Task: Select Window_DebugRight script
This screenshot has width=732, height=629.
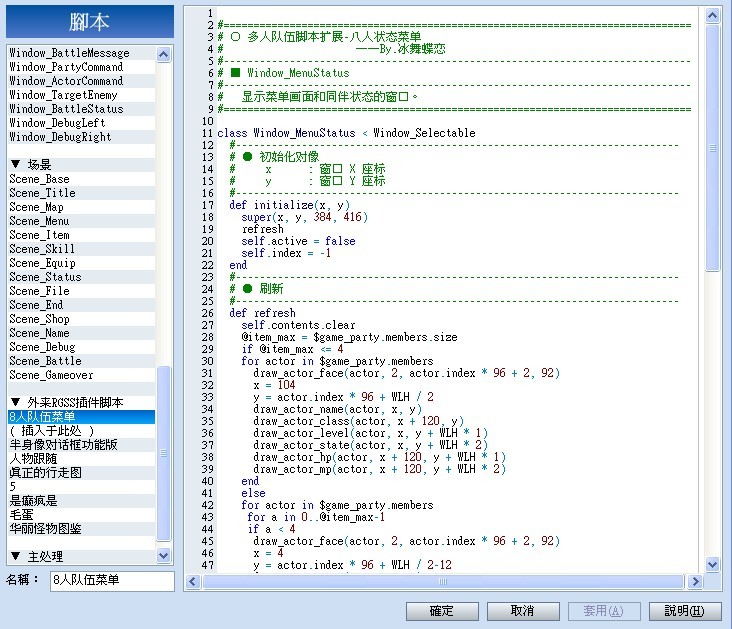Action: [x=81, y=137]
